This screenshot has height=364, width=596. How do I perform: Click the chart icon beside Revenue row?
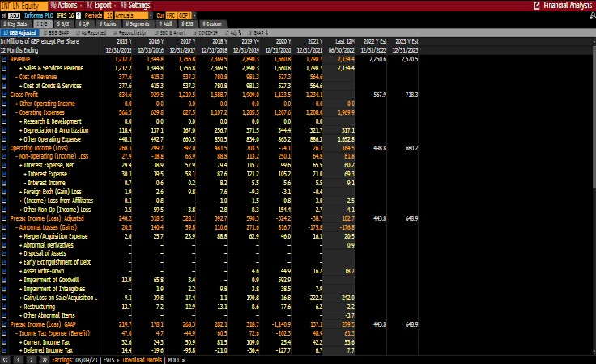click(4, 59)
